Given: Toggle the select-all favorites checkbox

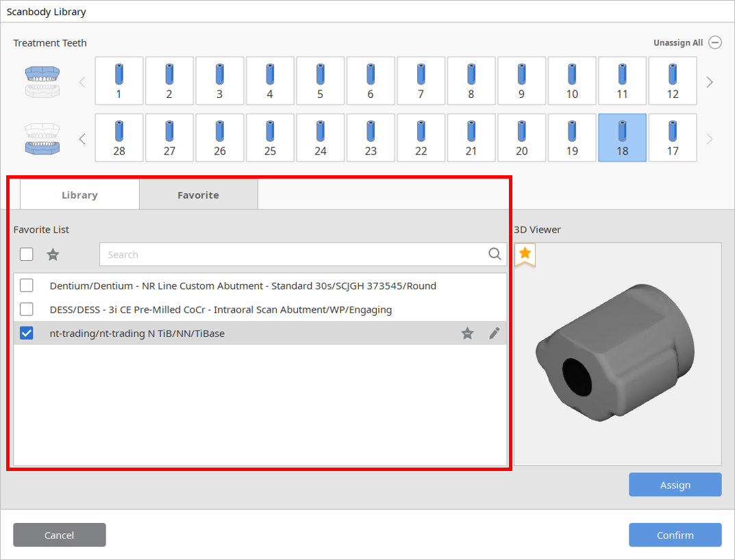Looking at the screenshot, I should coord(27,254).
